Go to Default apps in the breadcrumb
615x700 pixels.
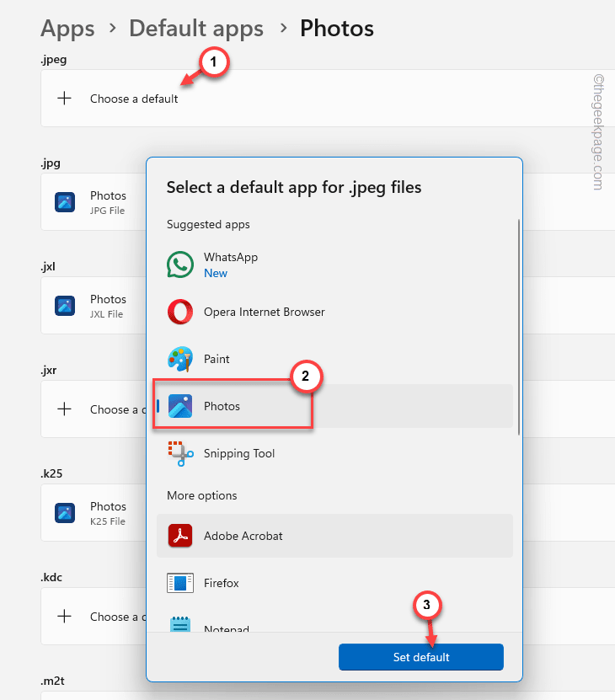pyautogui.click(x=196, y=29)
